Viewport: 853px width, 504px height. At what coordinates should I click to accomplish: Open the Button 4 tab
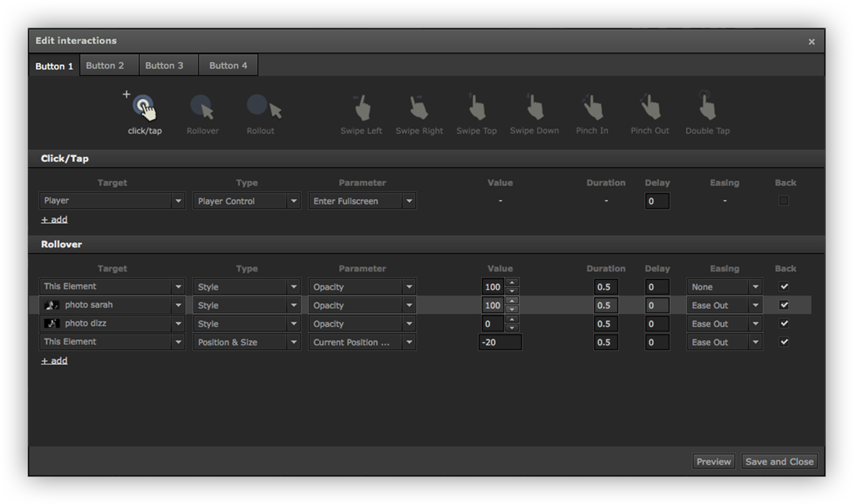[228, 65]
